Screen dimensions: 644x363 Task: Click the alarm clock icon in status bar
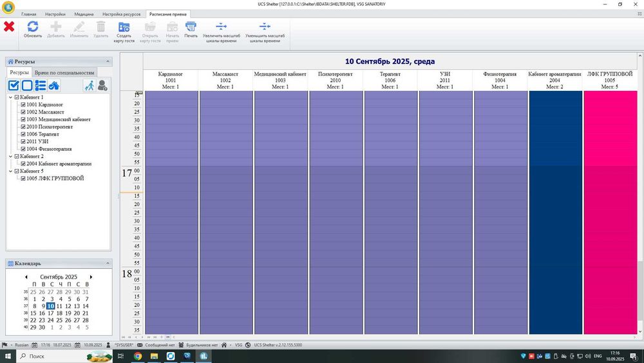181,345
